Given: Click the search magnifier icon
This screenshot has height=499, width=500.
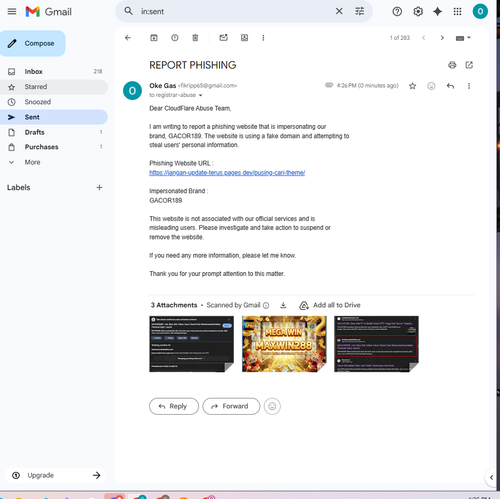Looking at the screenshot, I should click(x=128, y=11).
